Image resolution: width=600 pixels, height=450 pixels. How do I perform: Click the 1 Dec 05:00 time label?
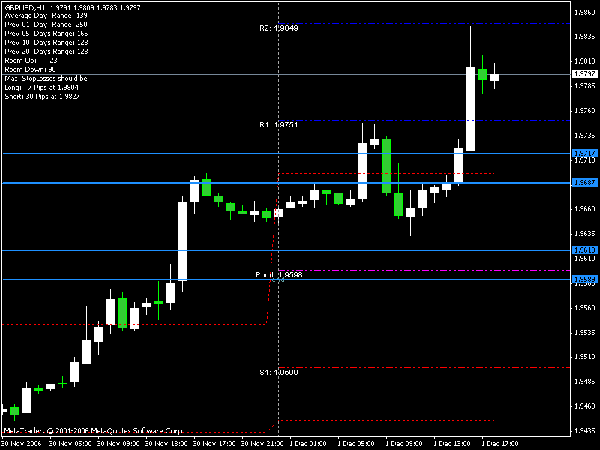(356, 443)
